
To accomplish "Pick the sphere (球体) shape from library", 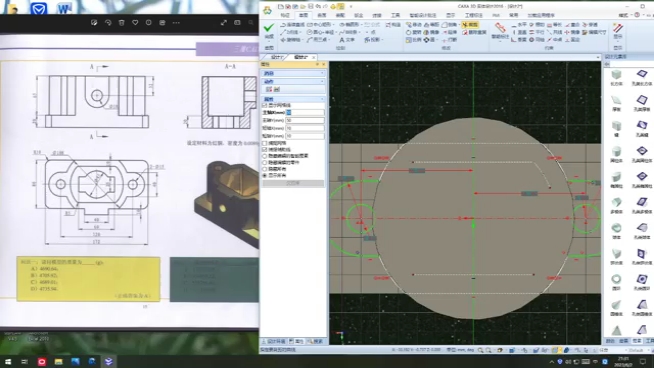I will click(x=616, y=231).
